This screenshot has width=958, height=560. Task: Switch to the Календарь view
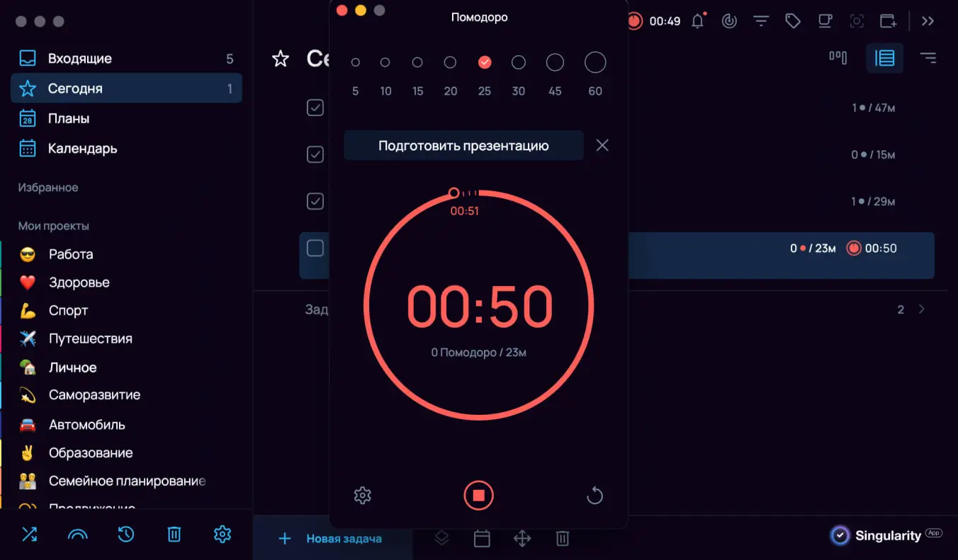click(82, 149)
